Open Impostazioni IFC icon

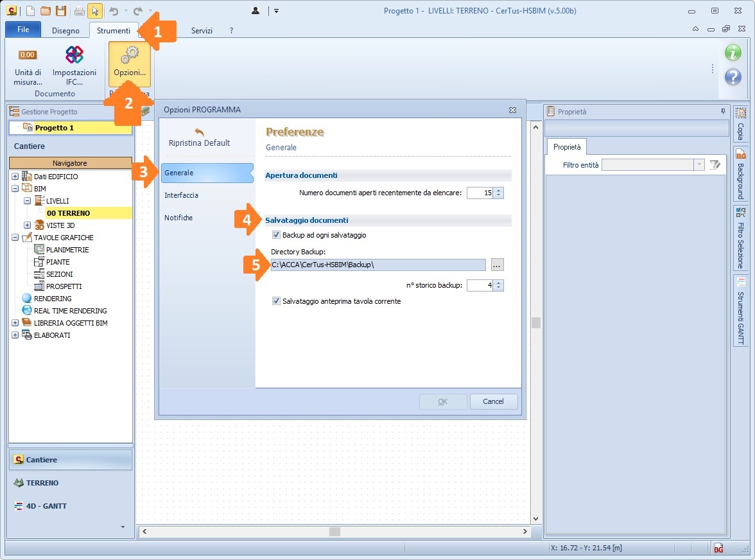pyautogui.click(x=74, y=55)
